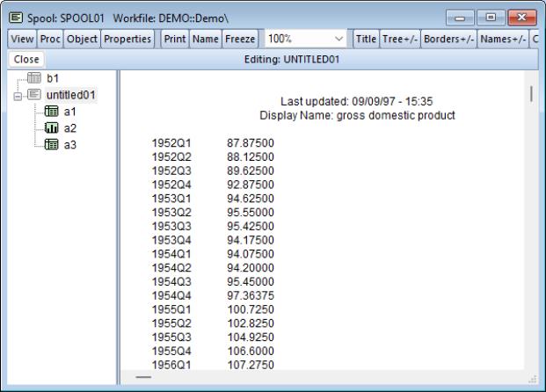Open the Proc menu
Image resolution: width=546 pixels, height=392 pixels.
coord(49,40)
